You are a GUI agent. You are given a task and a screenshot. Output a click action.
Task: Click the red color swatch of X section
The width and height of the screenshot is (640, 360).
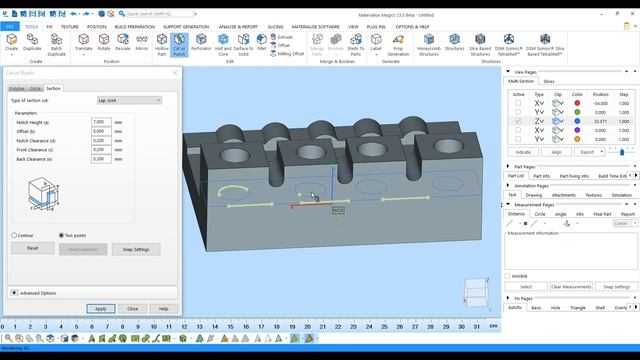pos(577,103)
